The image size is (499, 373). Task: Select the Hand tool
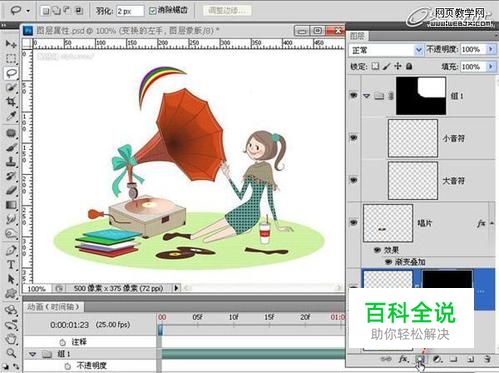click(11, 339)
